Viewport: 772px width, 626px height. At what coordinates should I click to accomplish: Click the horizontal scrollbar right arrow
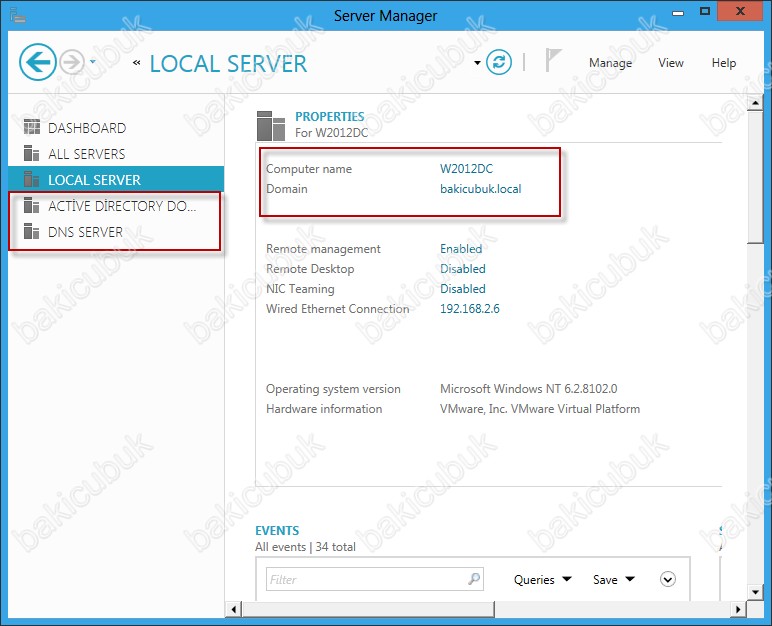pos(738,609)
